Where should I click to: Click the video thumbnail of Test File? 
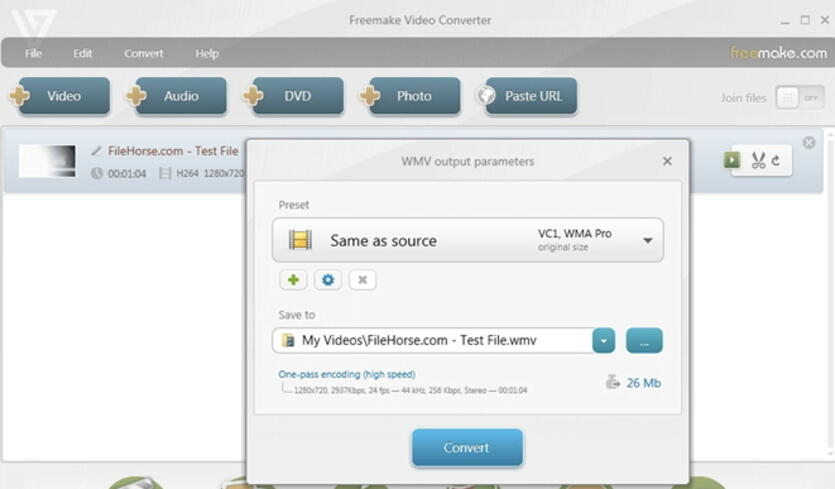click(47, 160)
